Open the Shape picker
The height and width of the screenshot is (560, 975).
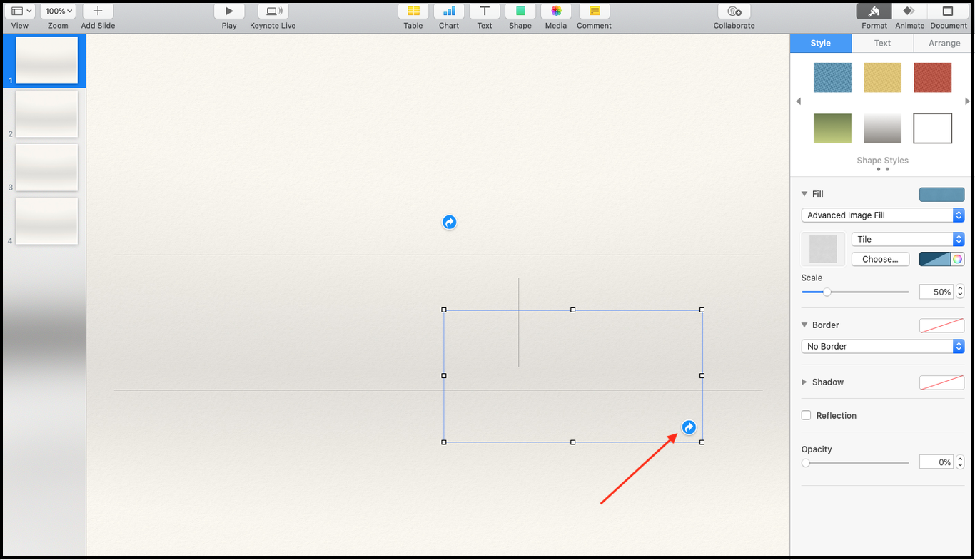[520, 11]
